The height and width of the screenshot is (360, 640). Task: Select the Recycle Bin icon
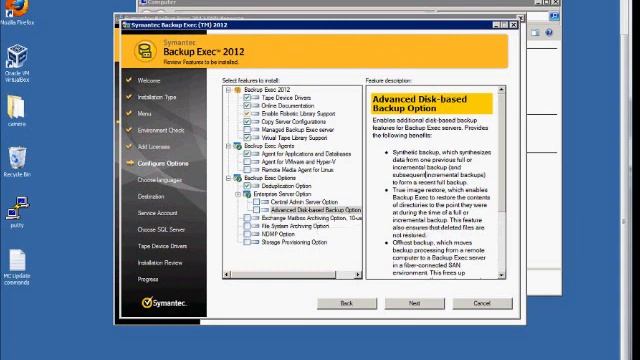[x=17, y=162]
